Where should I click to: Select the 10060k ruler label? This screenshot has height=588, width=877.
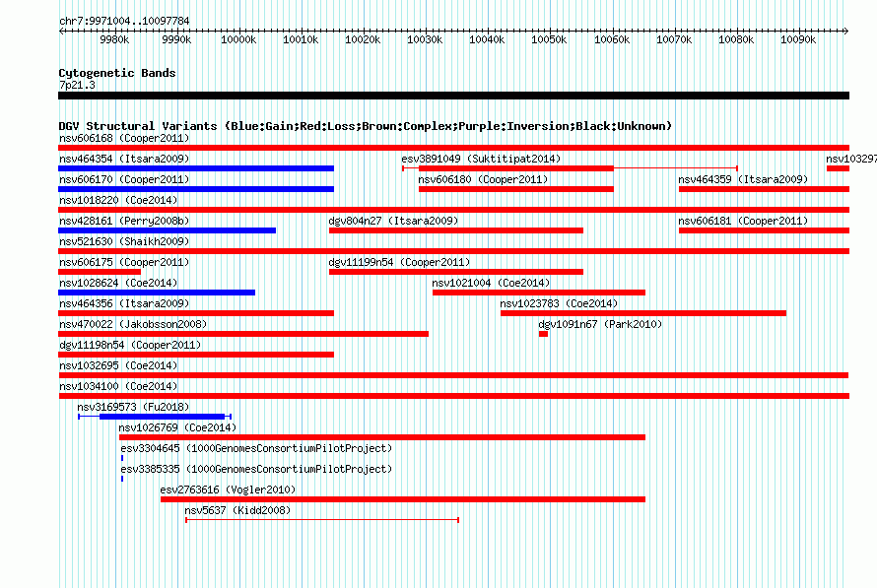[x=611, y=39]
